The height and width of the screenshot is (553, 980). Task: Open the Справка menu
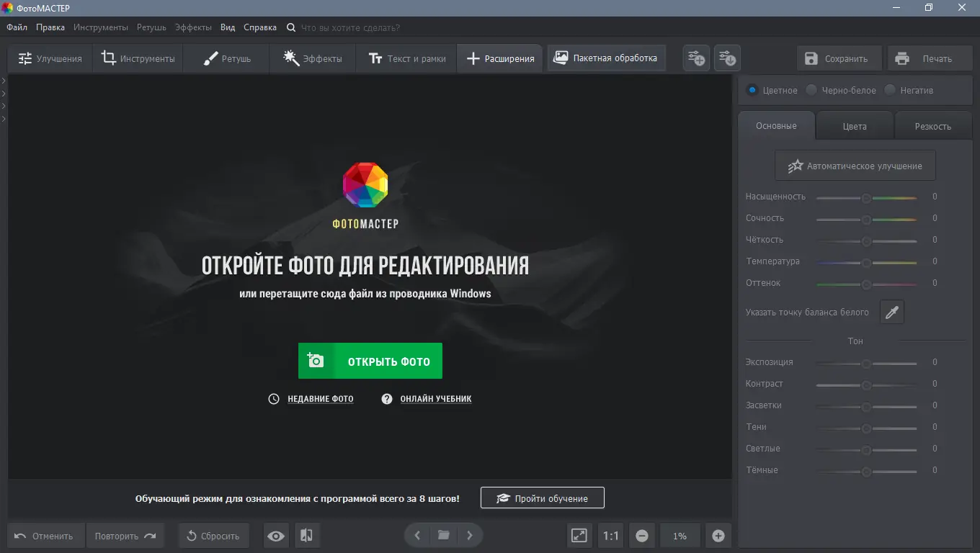pyautogui.click(x=260, y=27)
